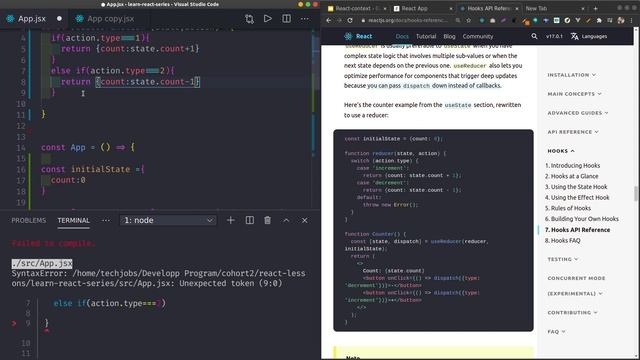Go back in the browser

(x=329, y=20)
